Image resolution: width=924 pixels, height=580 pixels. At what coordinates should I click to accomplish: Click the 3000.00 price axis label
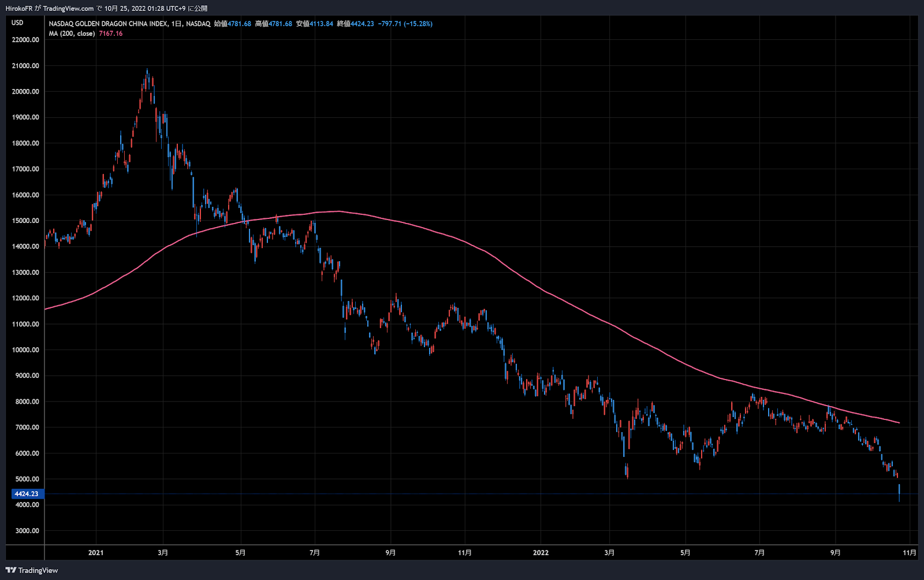coord(27,531)
